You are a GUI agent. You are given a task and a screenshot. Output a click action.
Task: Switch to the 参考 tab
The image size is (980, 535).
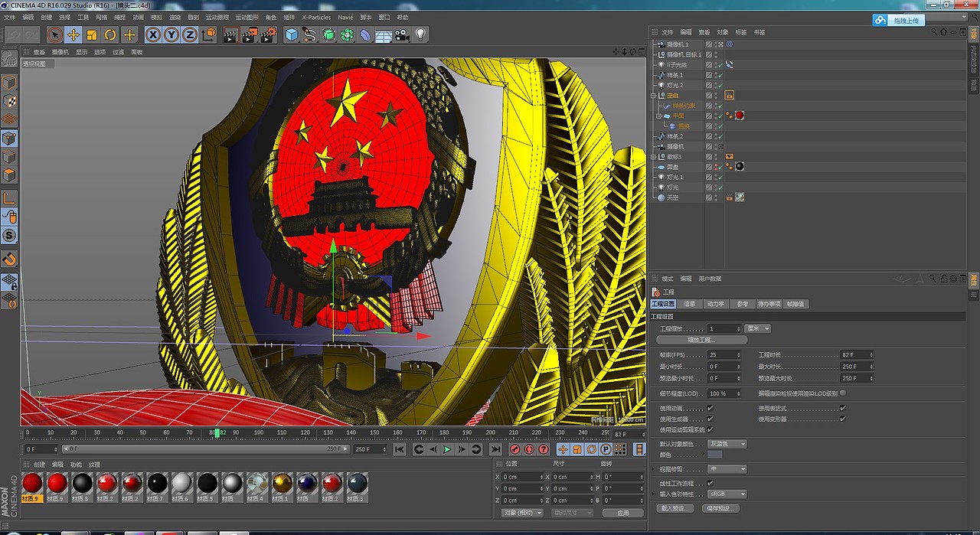pyautogui.click(x=742, y=304)
